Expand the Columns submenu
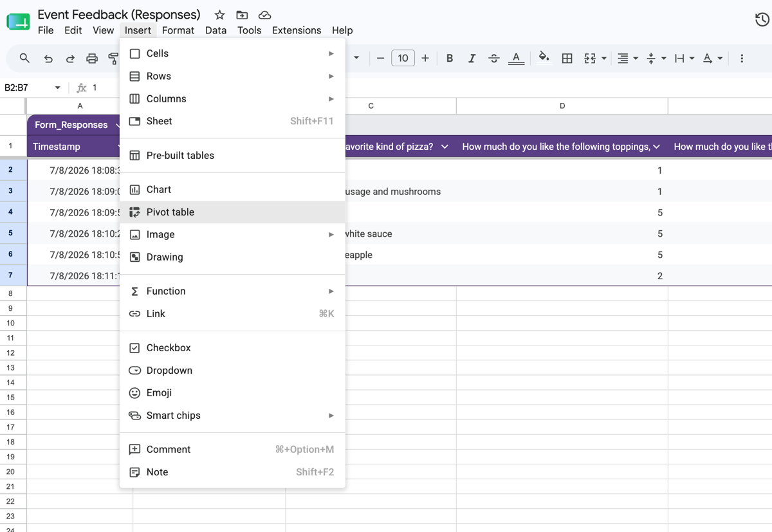Image resolution: width=772 pixels, height=532 pixels. (x=232, y=98)
